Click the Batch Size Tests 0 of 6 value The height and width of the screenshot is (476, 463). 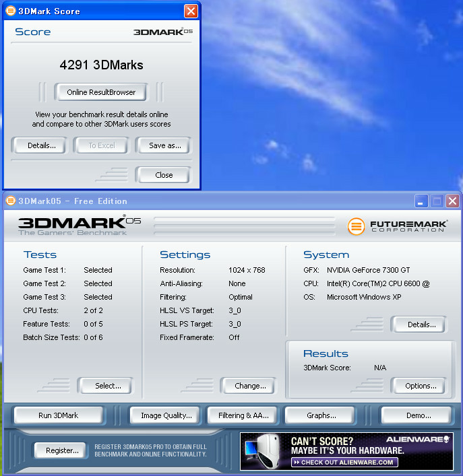(93, 337)
